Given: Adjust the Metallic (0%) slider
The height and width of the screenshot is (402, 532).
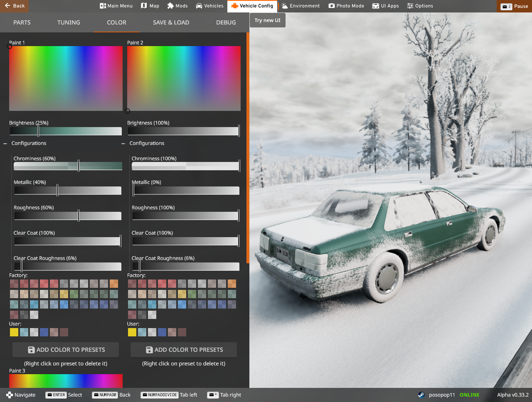Looking at the screenshot, I should [186, 191].
